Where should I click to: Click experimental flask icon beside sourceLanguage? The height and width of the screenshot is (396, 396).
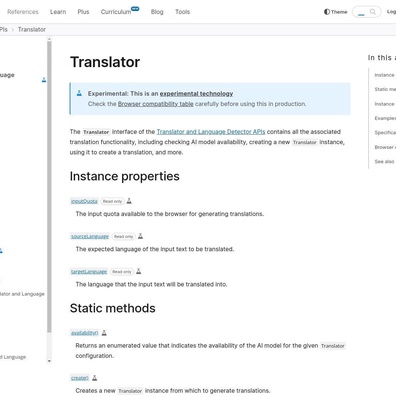140,236
